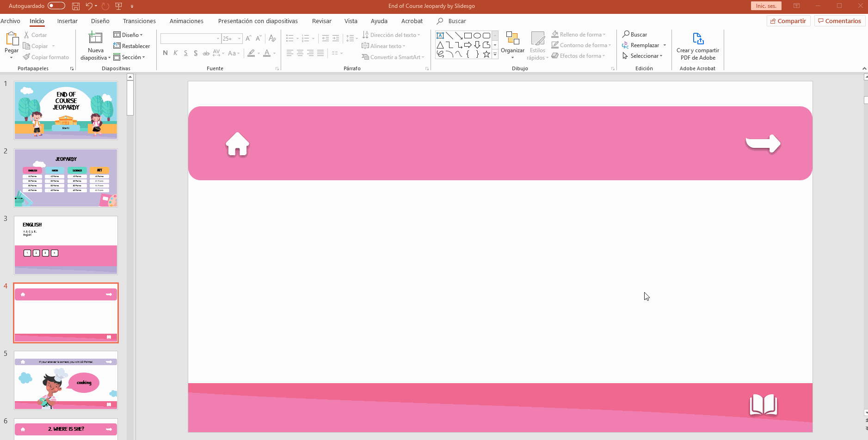Expand the font name combo box
868x440 pixels.
point(218,39)
